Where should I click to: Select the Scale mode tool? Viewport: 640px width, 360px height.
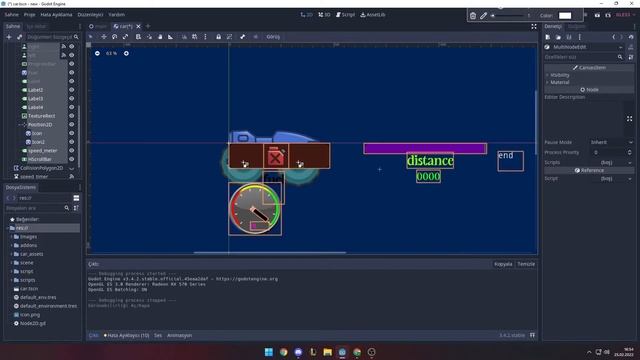click(125, 37)
